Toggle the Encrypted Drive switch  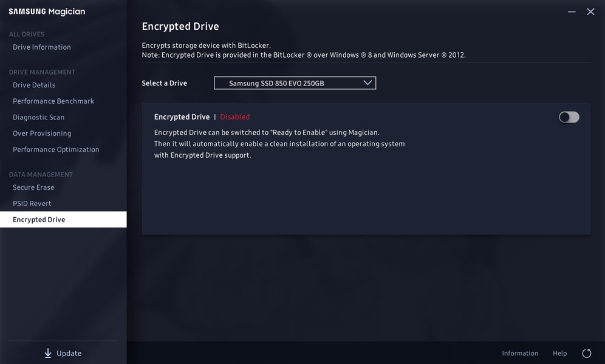pyautogui.click(x=569, y=117)
